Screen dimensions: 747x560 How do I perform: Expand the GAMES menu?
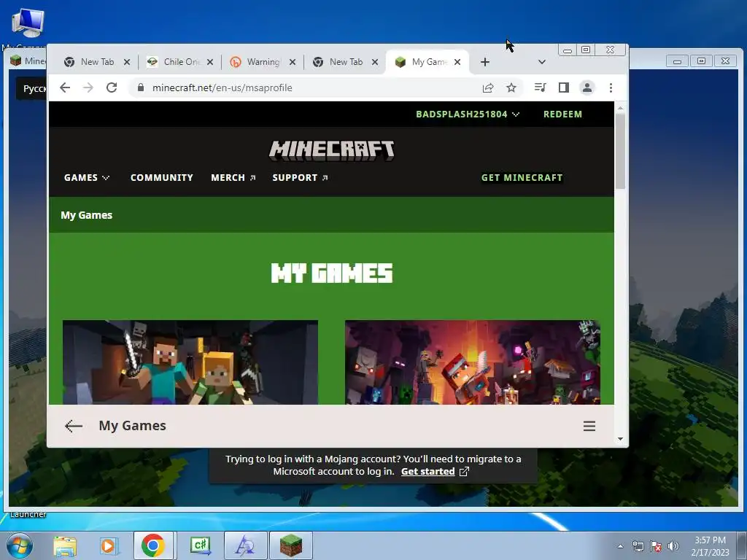[87, 178]
